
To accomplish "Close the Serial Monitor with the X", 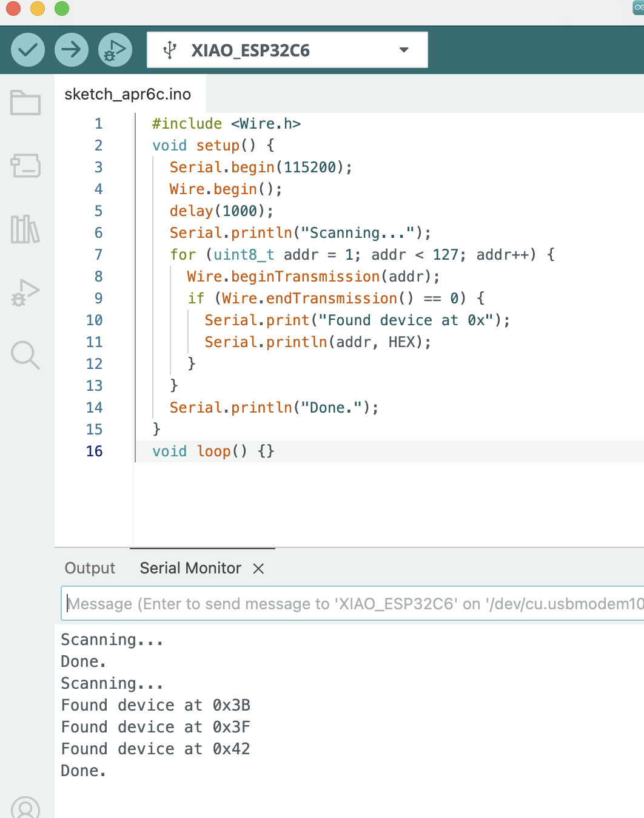I will click(x=259, y=569).
